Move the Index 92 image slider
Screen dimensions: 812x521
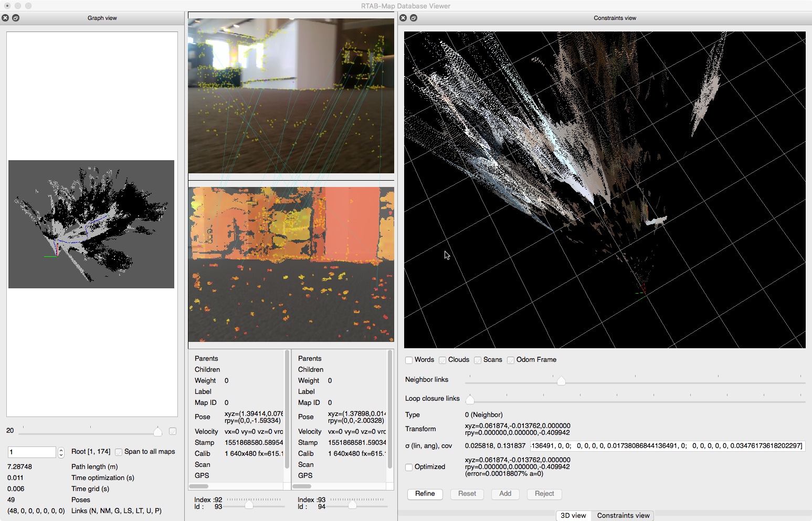[249, 505]
